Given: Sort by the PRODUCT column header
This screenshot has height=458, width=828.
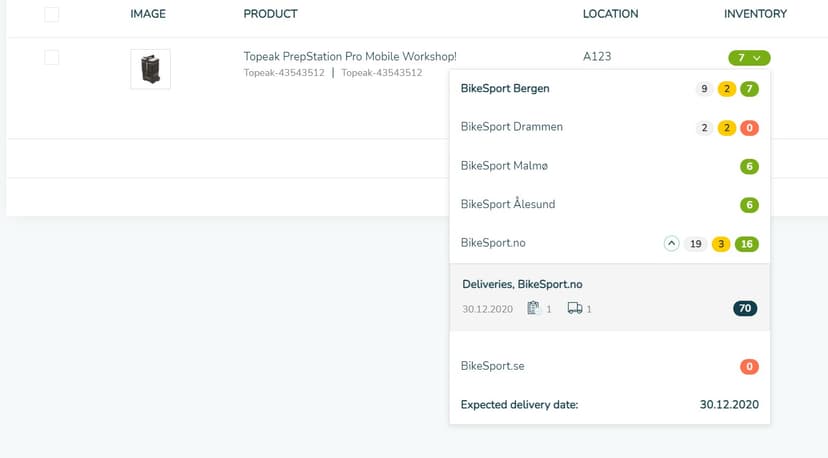Looking at the screenshot, I should click(x=270, y=14).
